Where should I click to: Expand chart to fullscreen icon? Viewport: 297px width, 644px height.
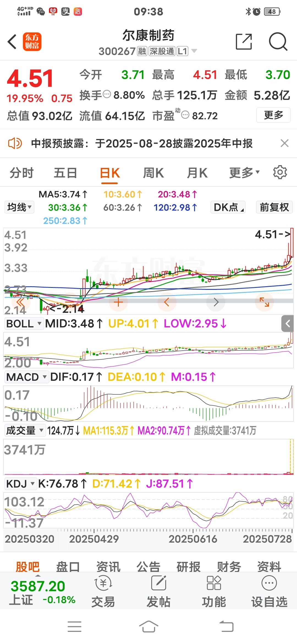click(x=265, y=302)
